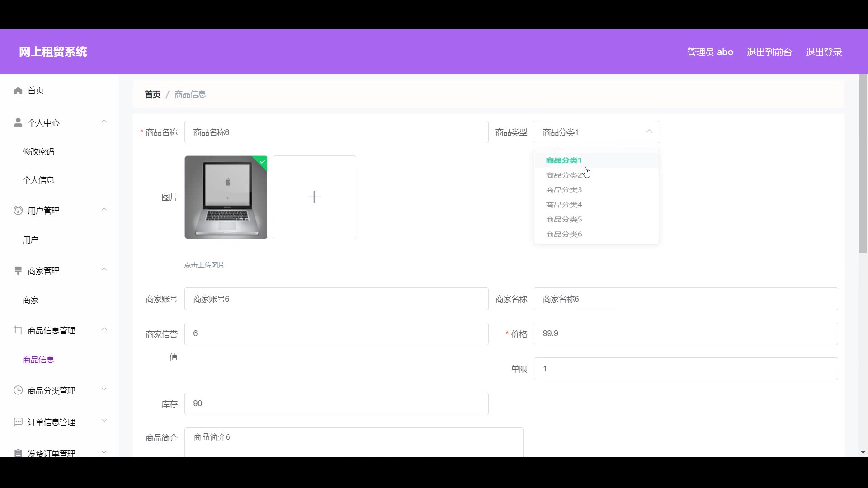Click 点击上传图片 hint text
868x488 pixels.
204,265
